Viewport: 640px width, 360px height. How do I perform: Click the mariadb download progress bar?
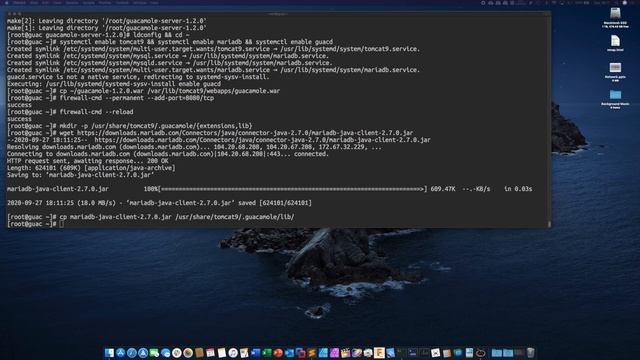pyautogui.click(x=293, y=189)
